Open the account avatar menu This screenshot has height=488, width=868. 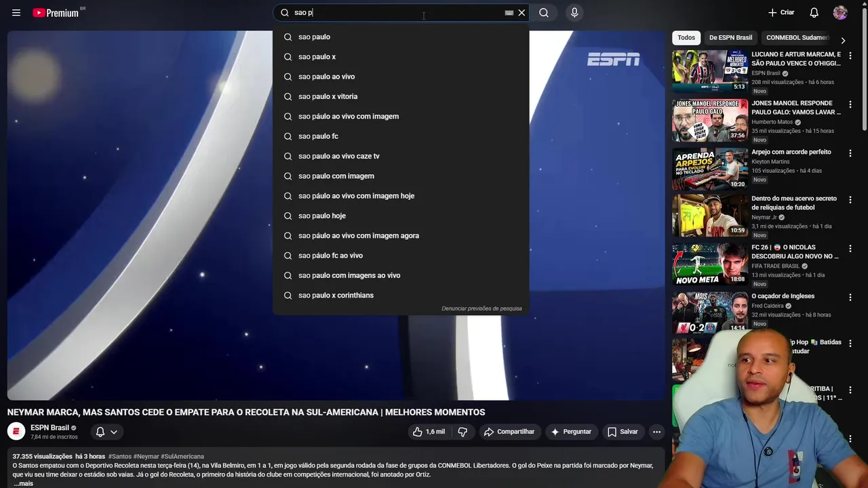tap(840, 12)
